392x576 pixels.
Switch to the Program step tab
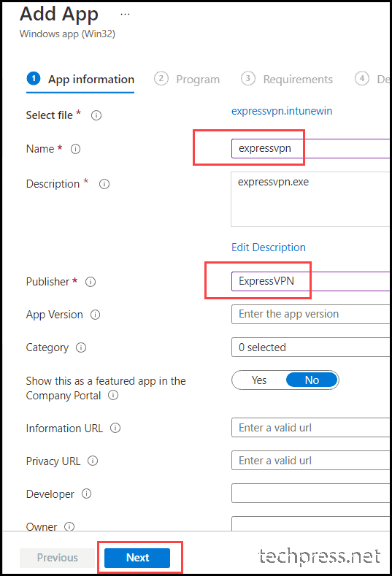tap(187, 79)
